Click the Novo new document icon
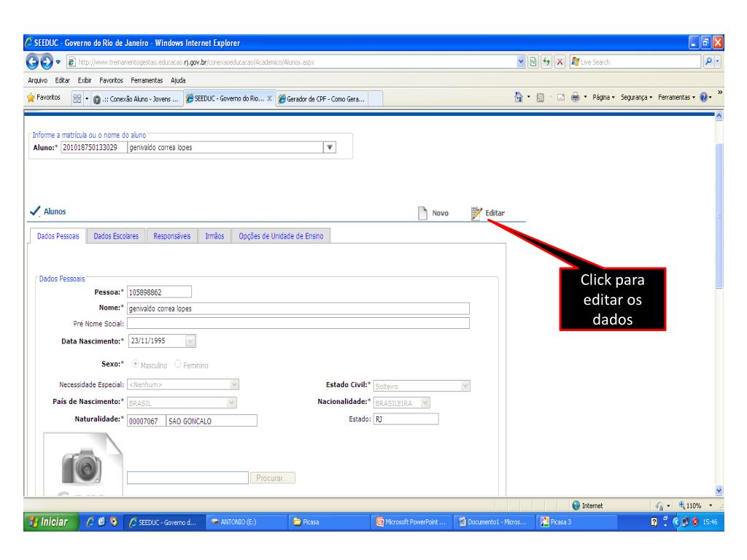The image size is (747, 560). 422,213
